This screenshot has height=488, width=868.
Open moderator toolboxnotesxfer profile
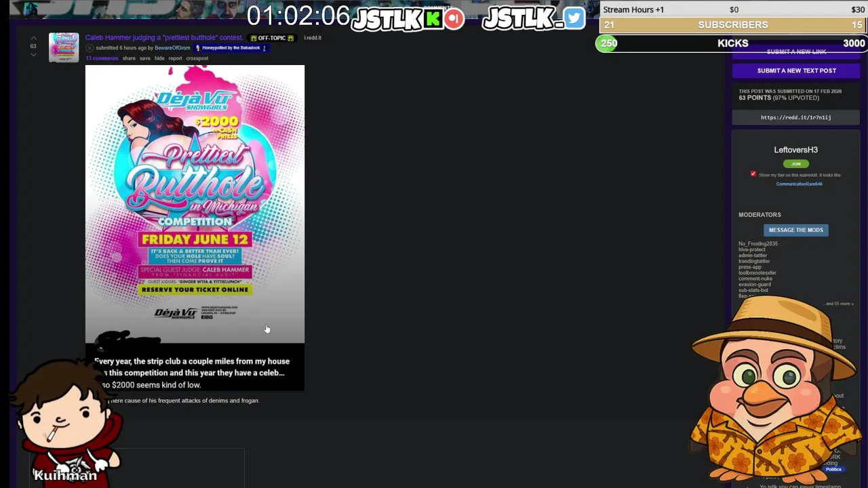[x=757, y=272]
